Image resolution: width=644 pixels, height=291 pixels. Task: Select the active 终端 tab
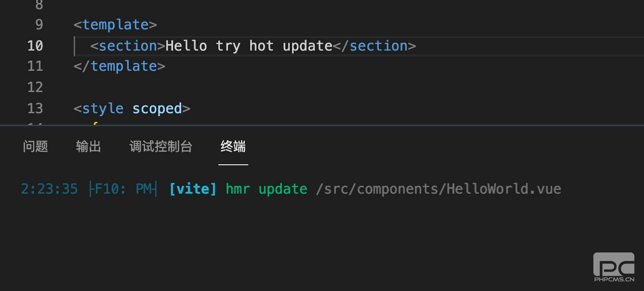point(233,146)
